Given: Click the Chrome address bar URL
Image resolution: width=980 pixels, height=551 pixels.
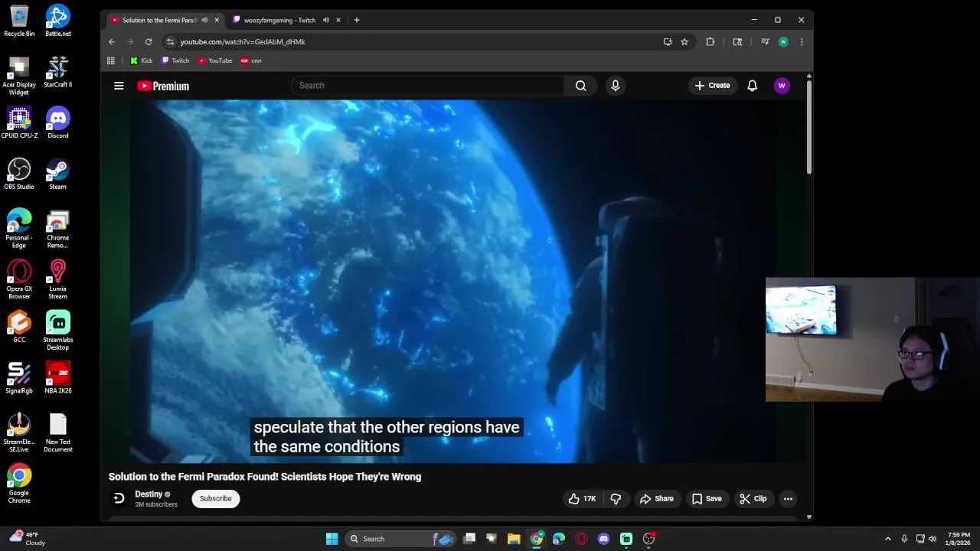Looking at the screenshot, I should [x=243, y=42].
